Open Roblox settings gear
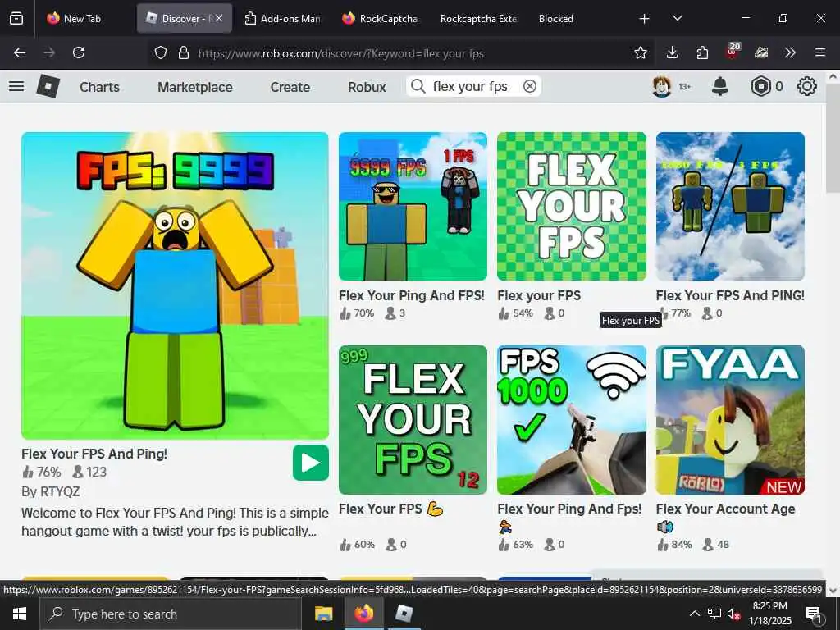This screenshot has width=840, height=630. (x=807, y=86)
